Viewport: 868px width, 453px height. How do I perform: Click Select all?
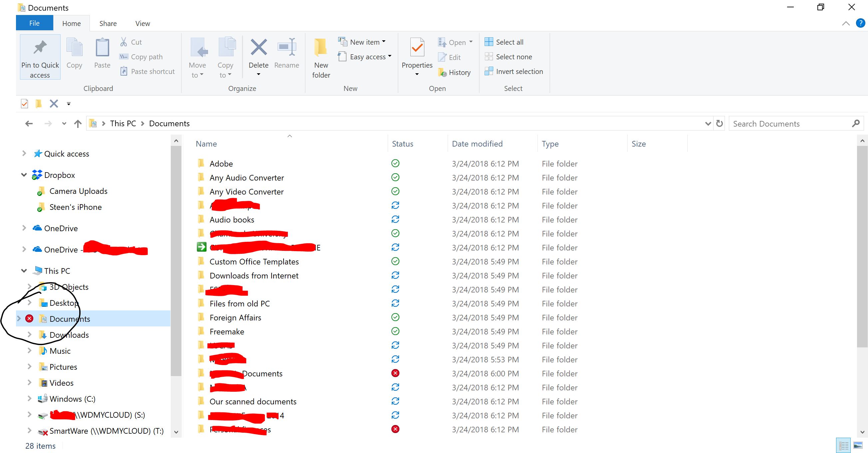tap(504, 42)
